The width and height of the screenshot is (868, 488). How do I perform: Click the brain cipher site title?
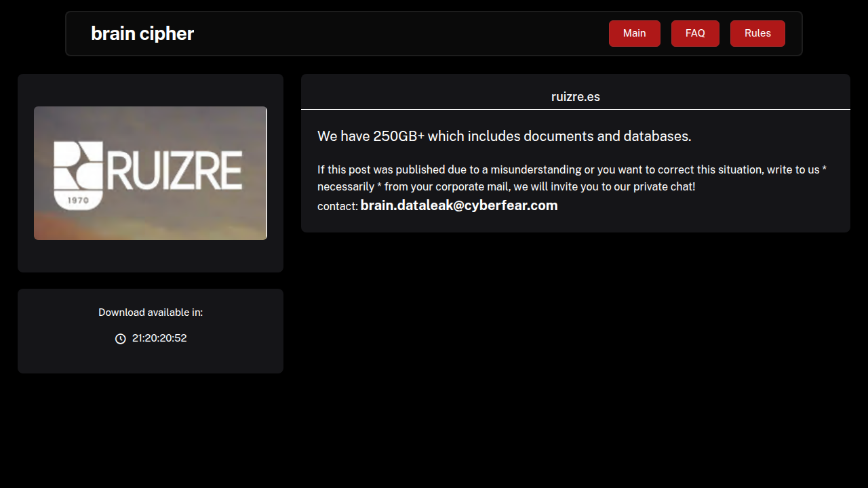pyautogui.click(x=142, y=33)
